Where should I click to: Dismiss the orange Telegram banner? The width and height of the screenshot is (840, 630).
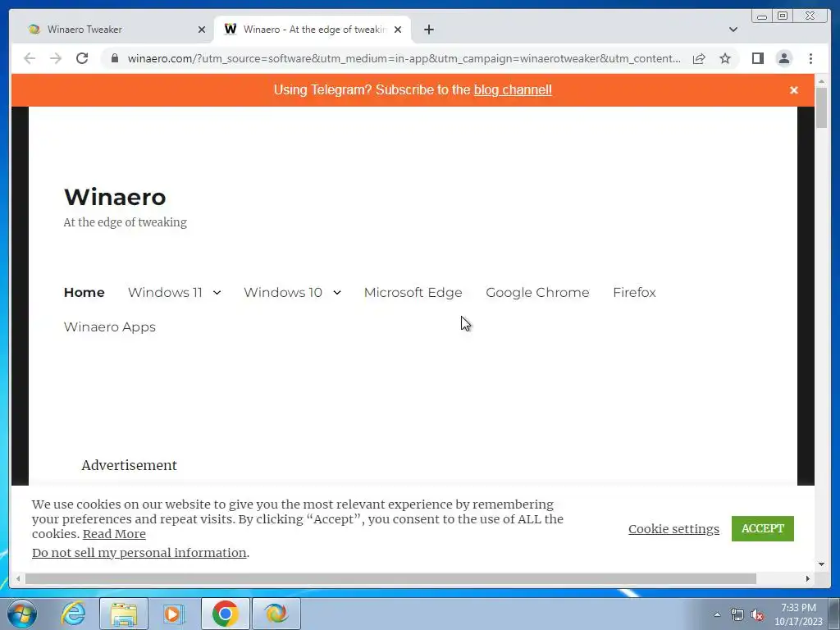794,90
